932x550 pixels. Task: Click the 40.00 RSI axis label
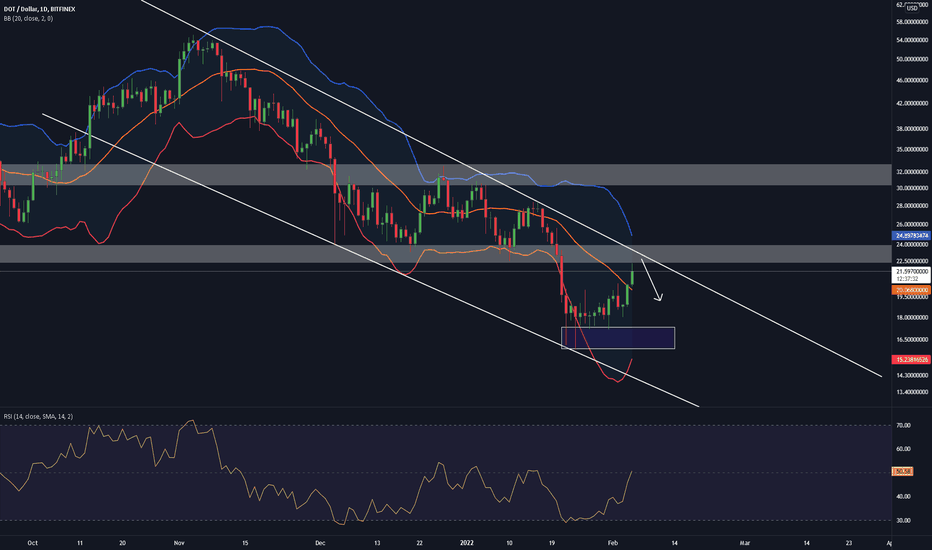click(x=903, y=496)
